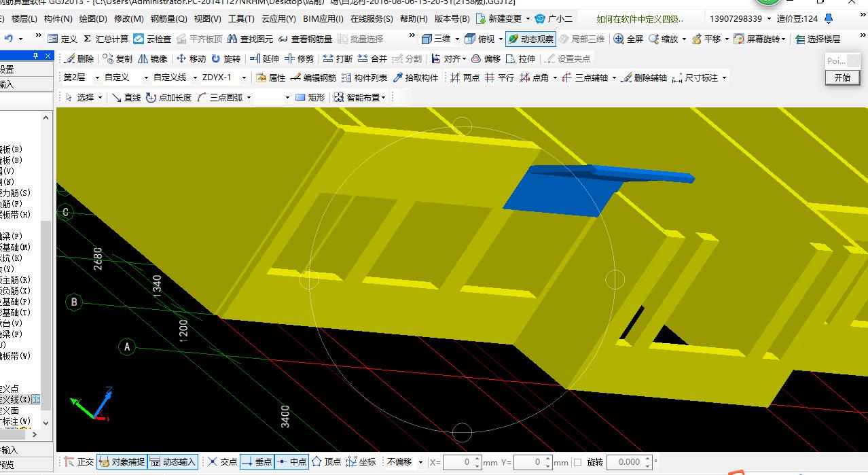Expand the 三点画弧 arc options dropdown
Viewport: 868px width, 475px height.
pyautogui.click(x=249, y=97)
